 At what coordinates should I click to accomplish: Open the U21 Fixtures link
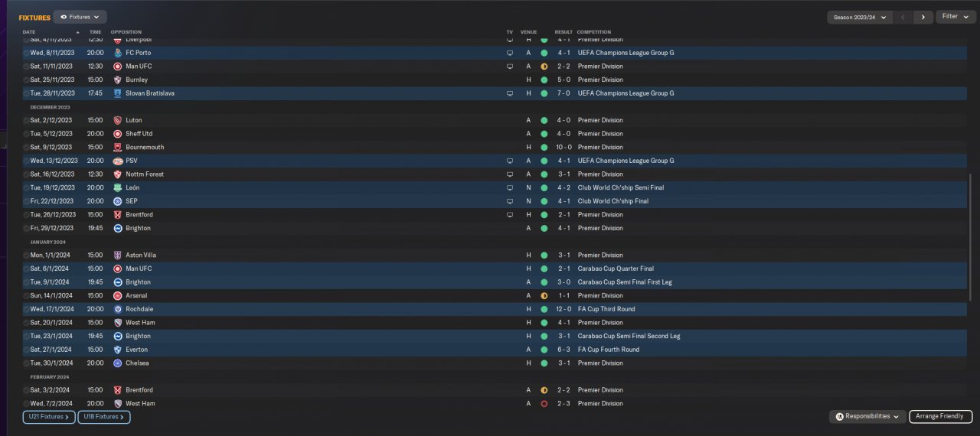pyautogui.click(x=49, y=417)
